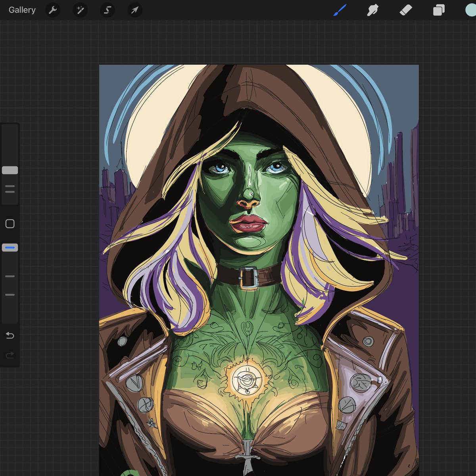
Task: Tap the undo arrow
Action: point(10,335)
